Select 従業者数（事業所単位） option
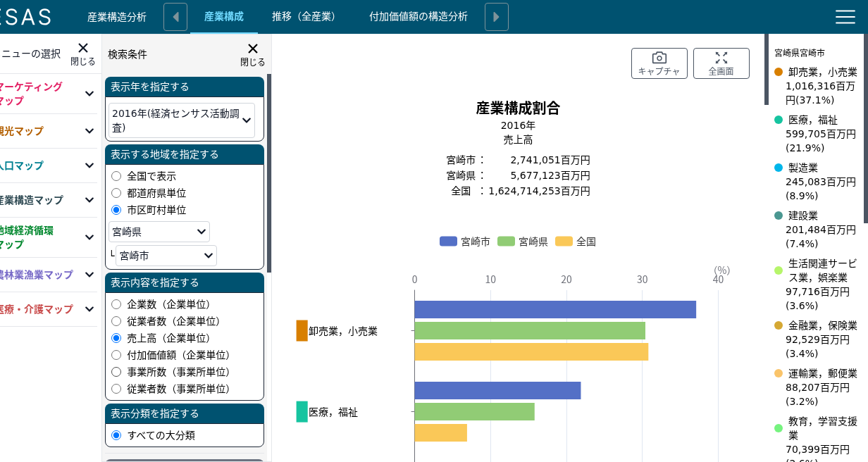The image size is (868, 462). coord(116,389)
